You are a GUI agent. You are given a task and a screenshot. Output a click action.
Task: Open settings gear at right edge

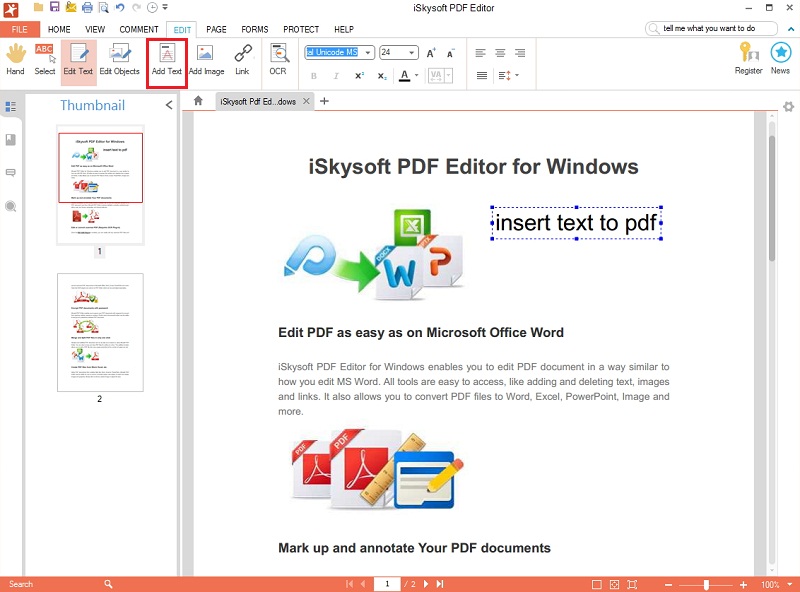[788, 107]
